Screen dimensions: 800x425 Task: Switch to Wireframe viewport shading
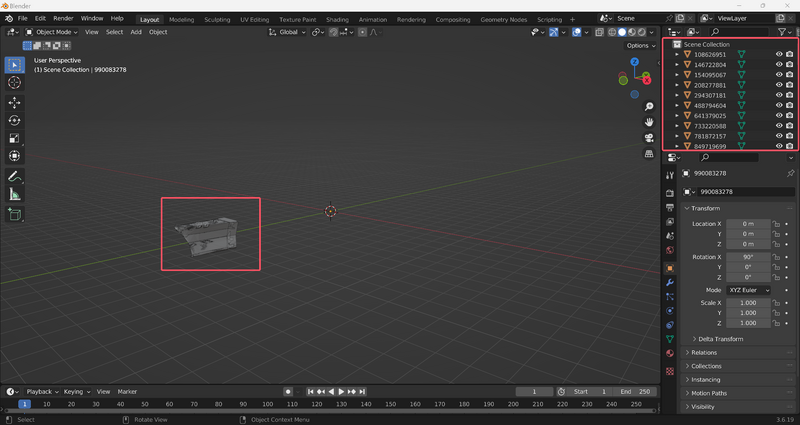click(x=612, y=32)
